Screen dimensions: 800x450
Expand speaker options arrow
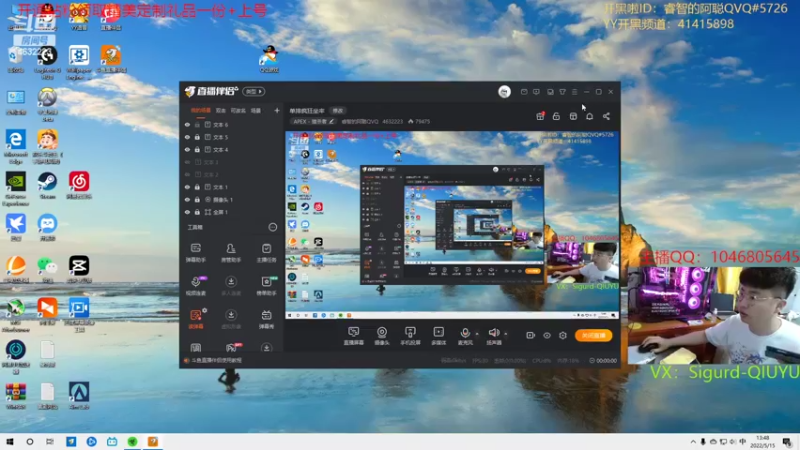pos(506,334)
